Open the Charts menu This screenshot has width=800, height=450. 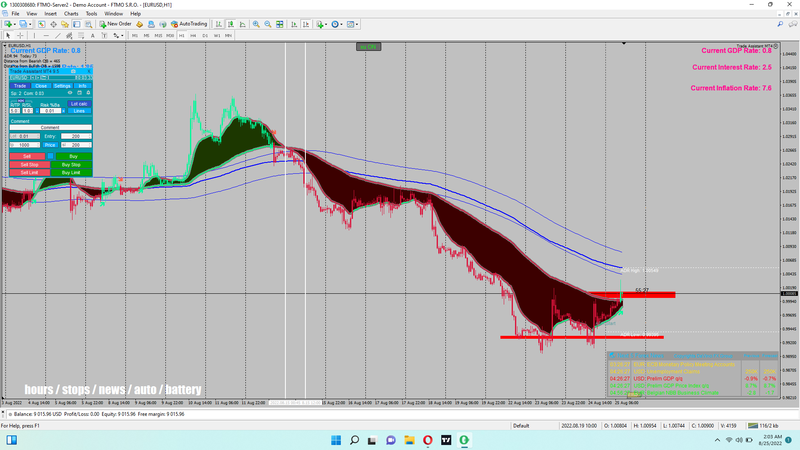[71, 13]
